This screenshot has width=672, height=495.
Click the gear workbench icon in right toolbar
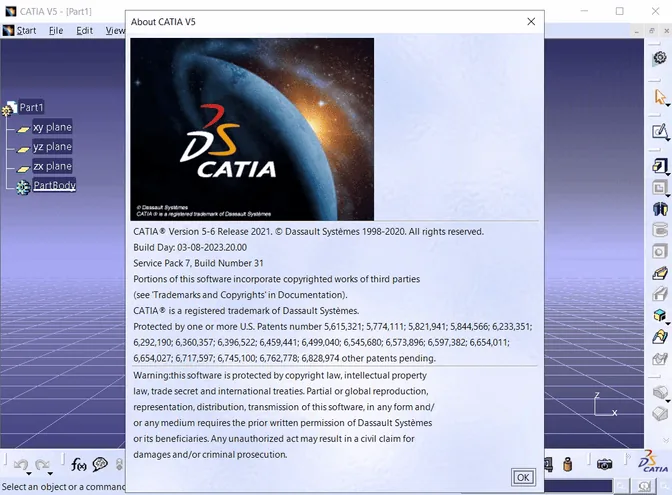[x=660, y=57]
